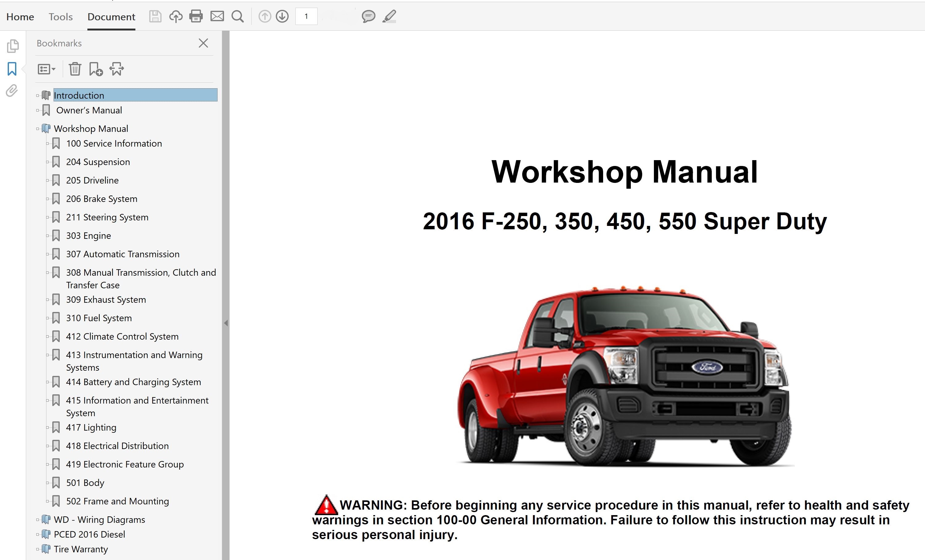This screenshot has height=560, width=925.
Task: Click the page number input field
Action: tap(306, 17)
